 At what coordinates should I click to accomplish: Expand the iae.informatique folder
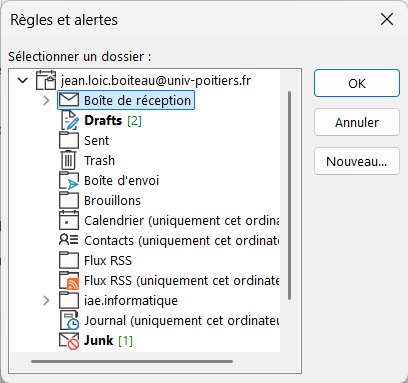click(46, 300)
